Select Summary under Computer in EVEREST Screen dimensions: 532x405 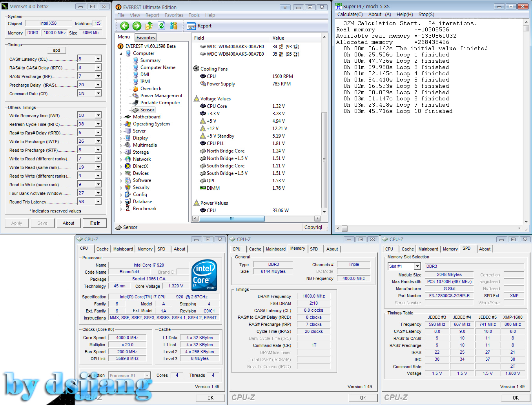tap(150, 60)
